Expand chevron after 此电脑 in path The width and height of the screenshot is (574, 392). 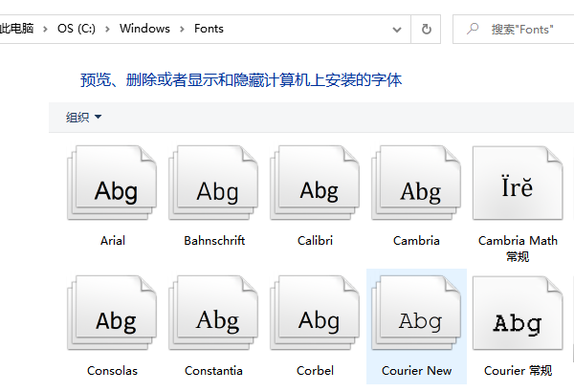click(x=45, y=29)
